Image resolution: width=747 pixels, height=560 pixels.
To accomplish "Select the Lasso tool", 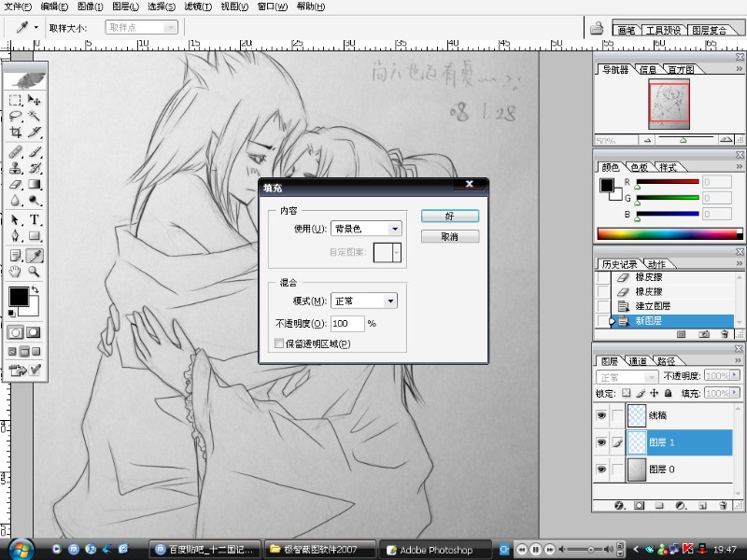I will pos(15,116).
